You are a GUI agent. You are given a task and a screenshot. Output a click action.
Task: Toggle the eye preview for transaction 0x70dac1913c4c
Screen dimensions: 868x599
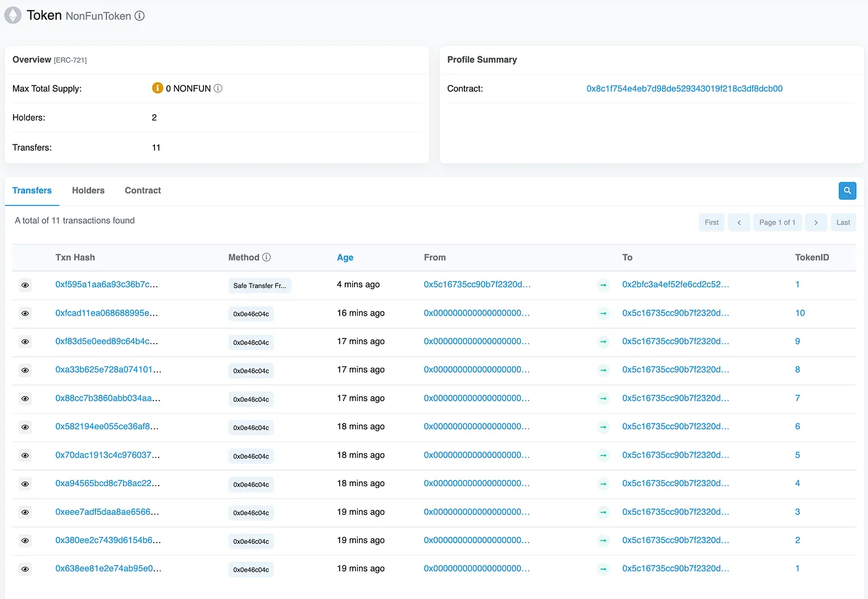(25, 456)
